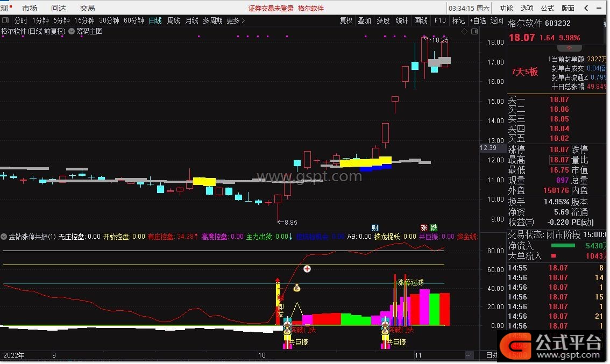This screenshot has width=610, height=364.
Task: Open the 市场 menu
Action: pos(30,8)
